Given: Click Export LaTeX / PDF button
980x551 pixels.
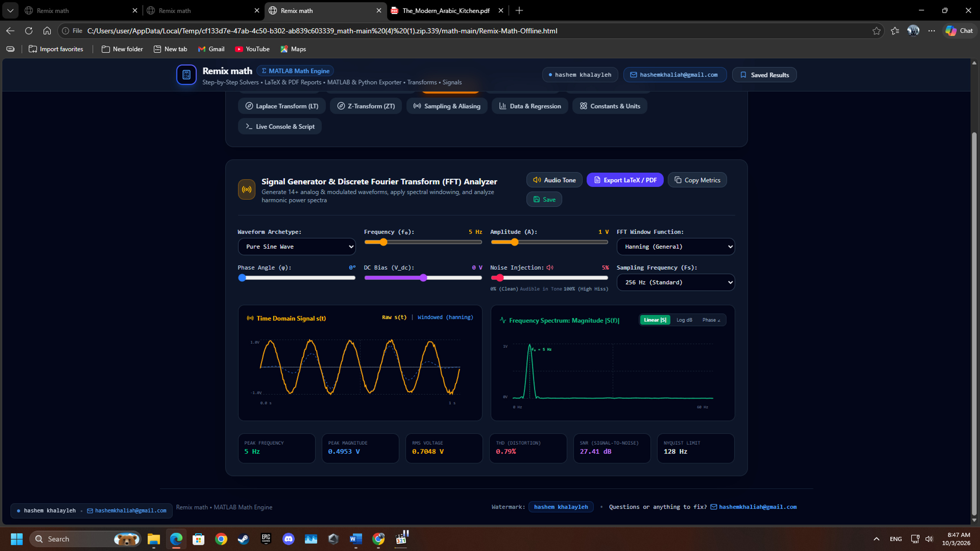Looking at the screenshot, I should 625,180.
